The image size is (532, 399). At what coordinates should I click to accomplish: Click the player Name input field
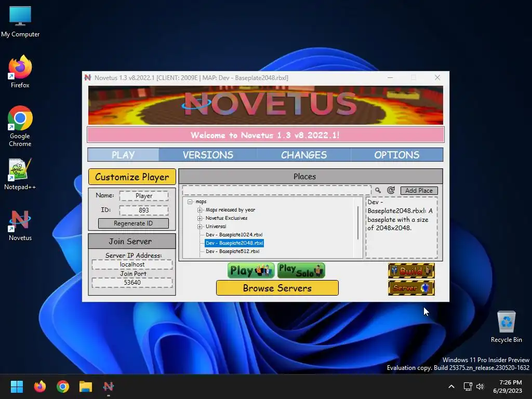coord(144,196)
